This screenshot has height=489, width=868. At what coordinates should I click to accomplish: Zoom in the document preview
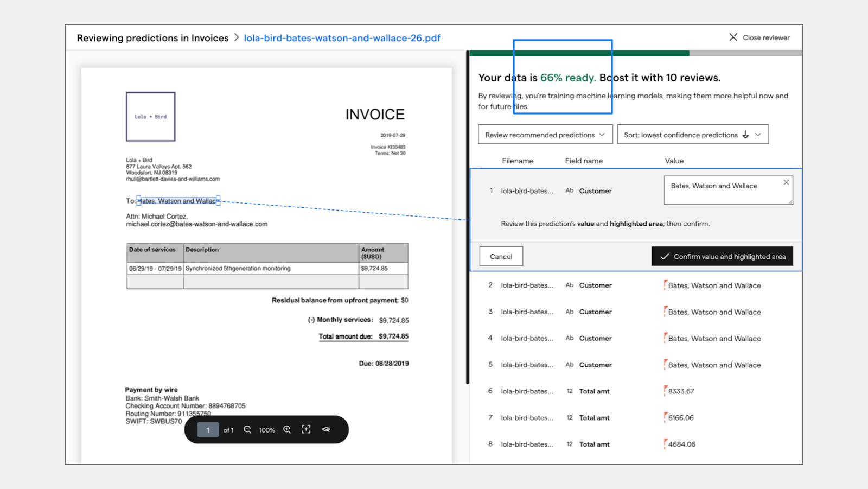(x=287, y=429)
